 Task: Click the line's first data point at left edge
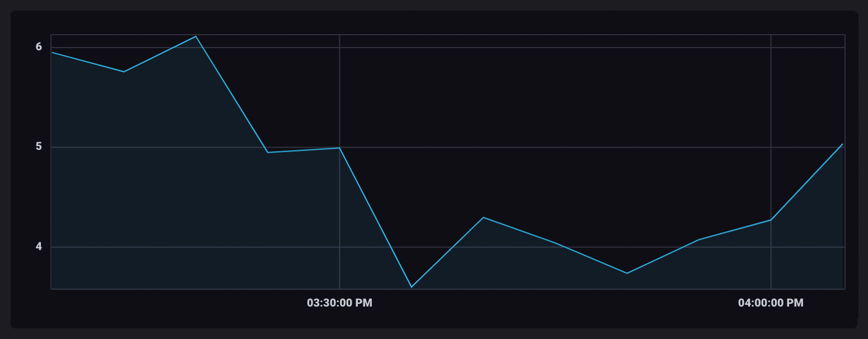[52, 52]
